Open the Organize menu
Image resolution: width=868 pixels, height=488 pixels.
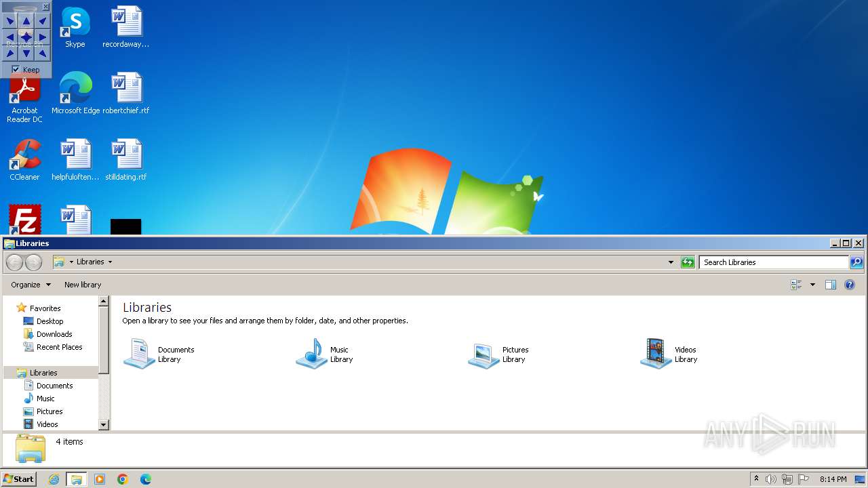[31, 285]
